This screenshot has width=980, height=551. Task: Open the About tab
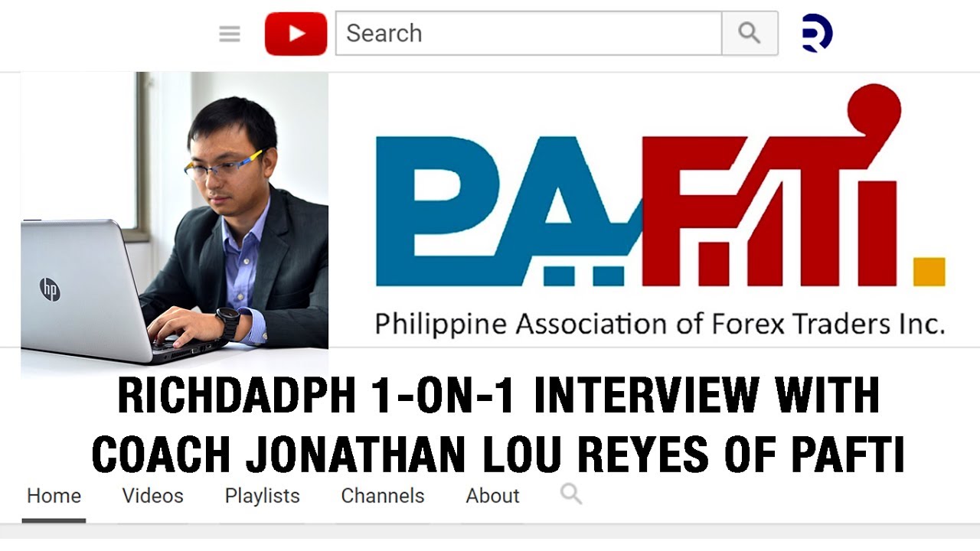[493, 496]
